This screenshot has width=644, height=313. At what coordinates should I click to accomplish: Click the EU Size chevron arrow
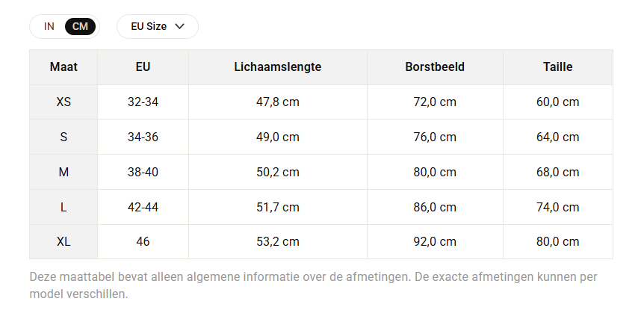[179, 26]
